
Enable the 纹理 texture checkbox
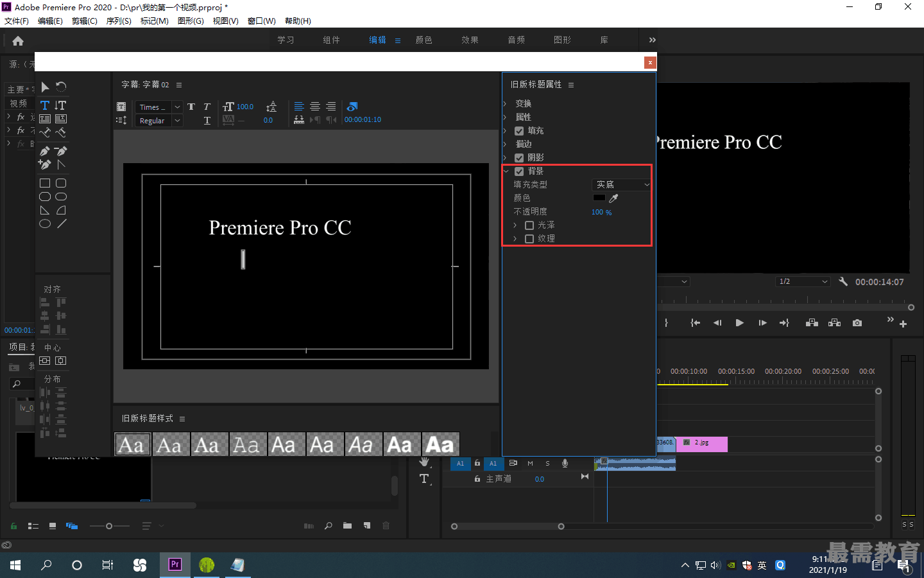tap(529, 239)
